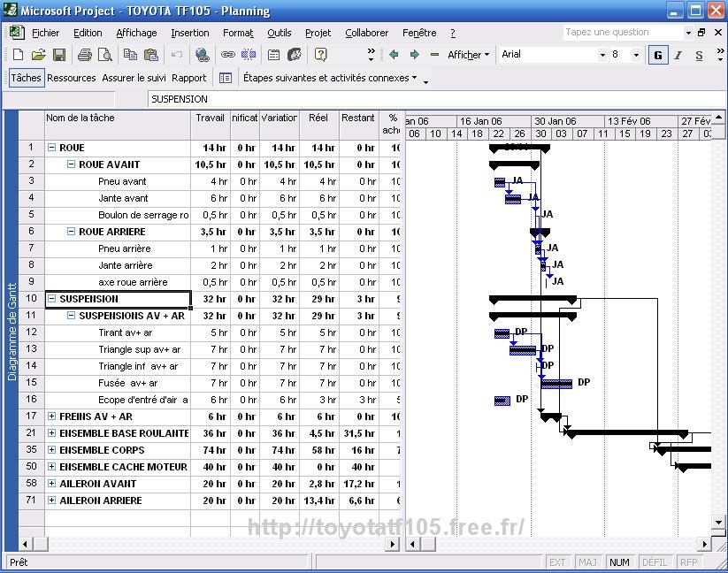Toggle Underline (S) formatting
Image resolution: width=728 pixels, height=573 pixels.
(x=699, y=55)
